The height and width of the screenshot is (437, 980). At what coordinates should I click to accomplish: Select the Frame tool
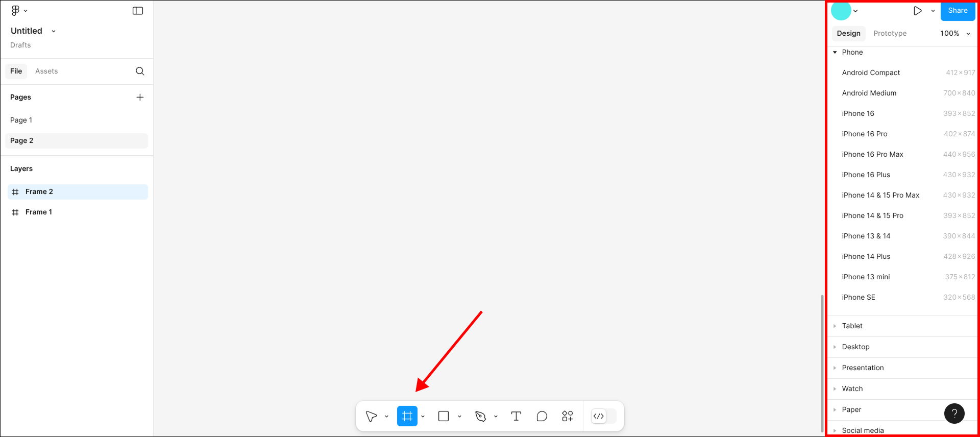pos(407,417)
